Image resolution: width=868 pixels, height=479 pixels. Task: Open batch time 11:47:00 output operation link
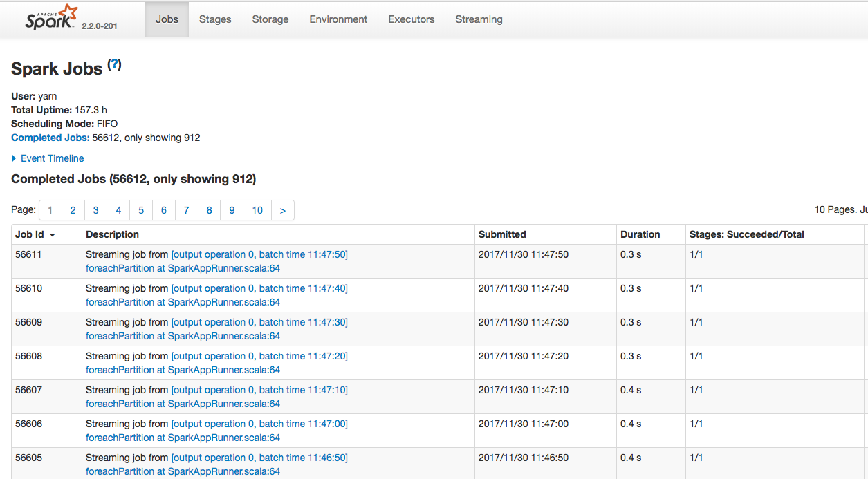click(x=259, y=424)
